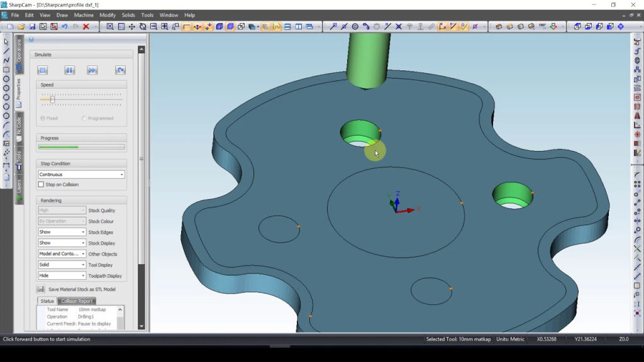Open the Toolpath Display dropdown
Screen dimensions: 644x362
62,276
